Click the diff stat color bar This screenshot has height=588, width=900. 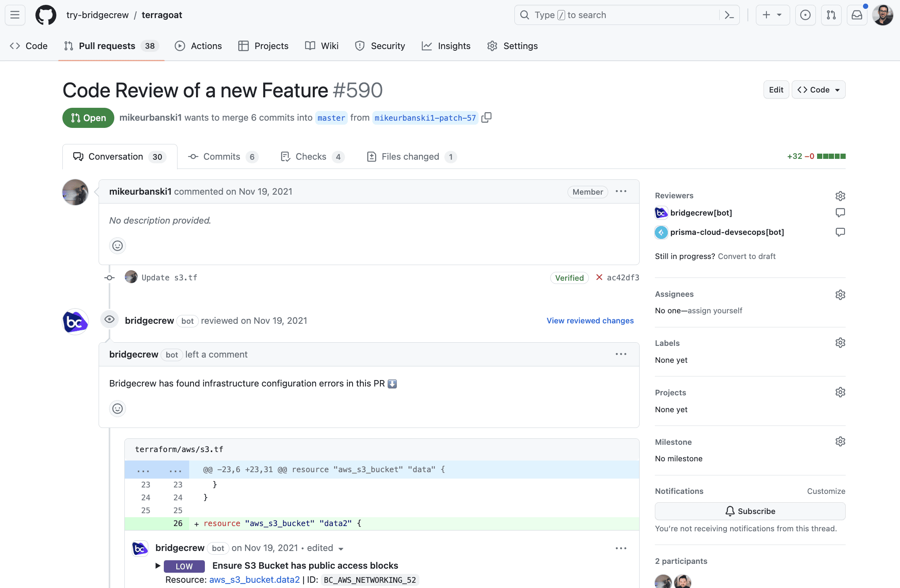831,156
